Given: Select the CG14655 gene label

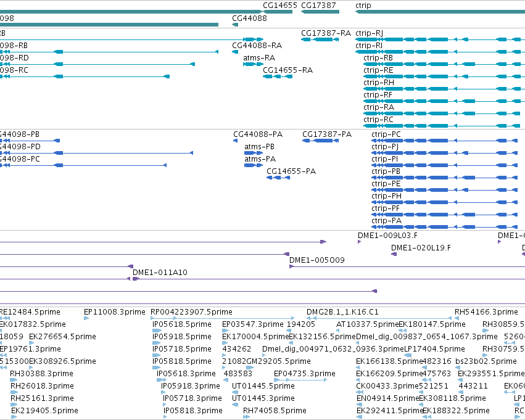Looking at the screenshot, I should (280, 6).
